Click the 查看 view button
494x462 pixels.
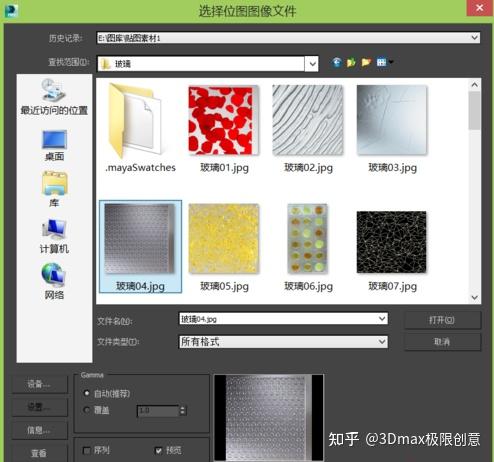coord(39,453)
